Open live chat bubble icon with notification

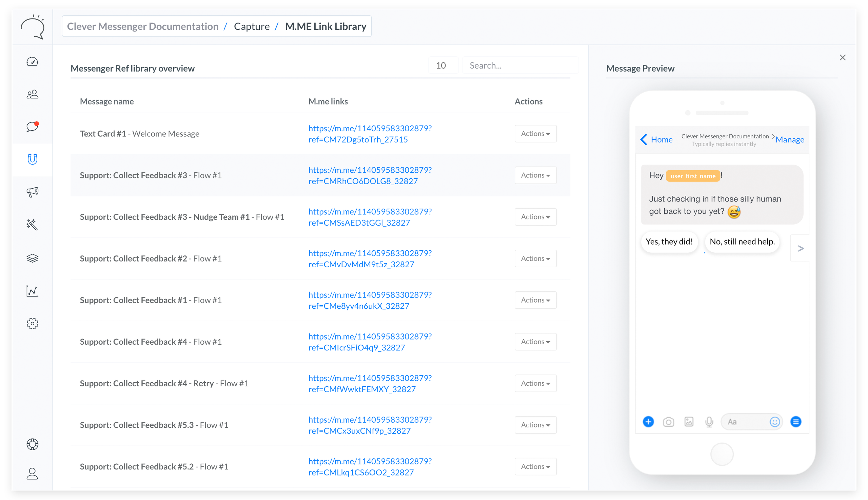(x=32, y=127)
